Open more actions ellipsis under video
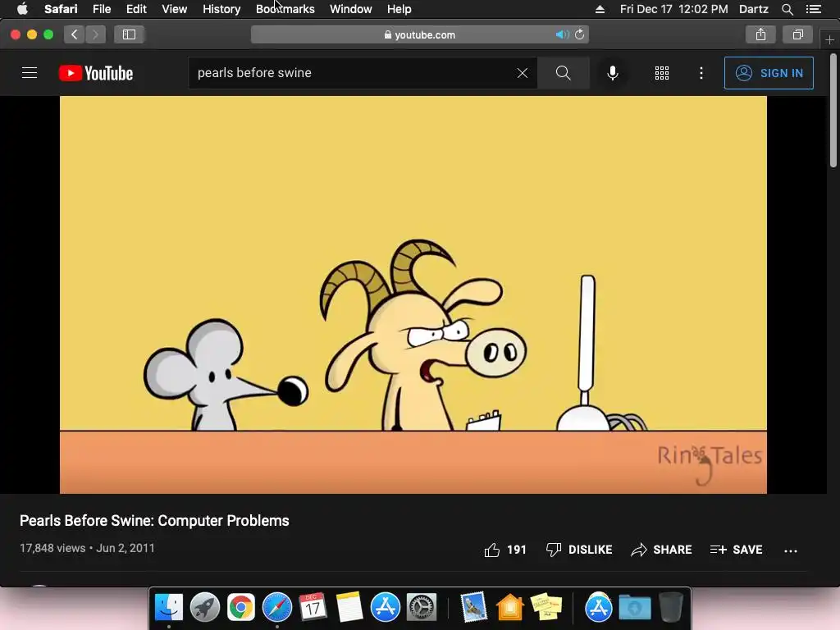The height and width of the screenshot is (630, 840). point(791,550)
